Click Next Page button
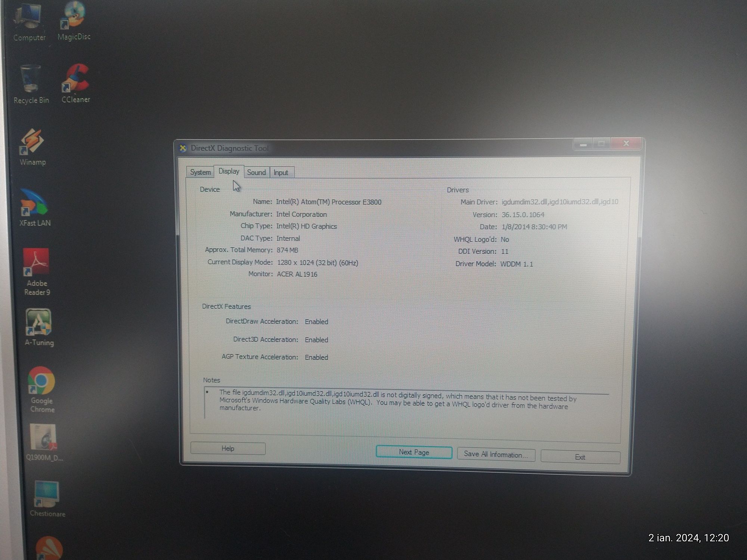Image resolution: width=747 pixels, height=560 pixels. click(x=413, y=452)
